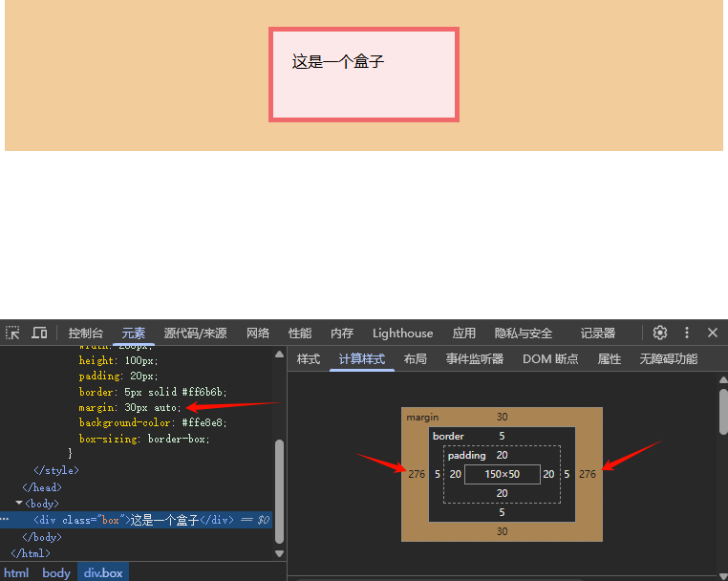Click the 这是一个盒子 text in the page
Screen dimensions: 728x581
338,61
